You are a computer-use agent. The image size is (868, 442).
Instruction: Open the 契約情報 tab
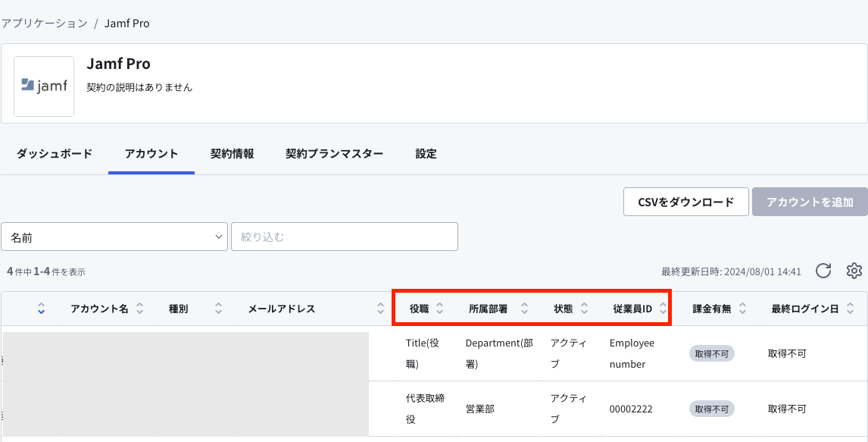click(232, 154)
